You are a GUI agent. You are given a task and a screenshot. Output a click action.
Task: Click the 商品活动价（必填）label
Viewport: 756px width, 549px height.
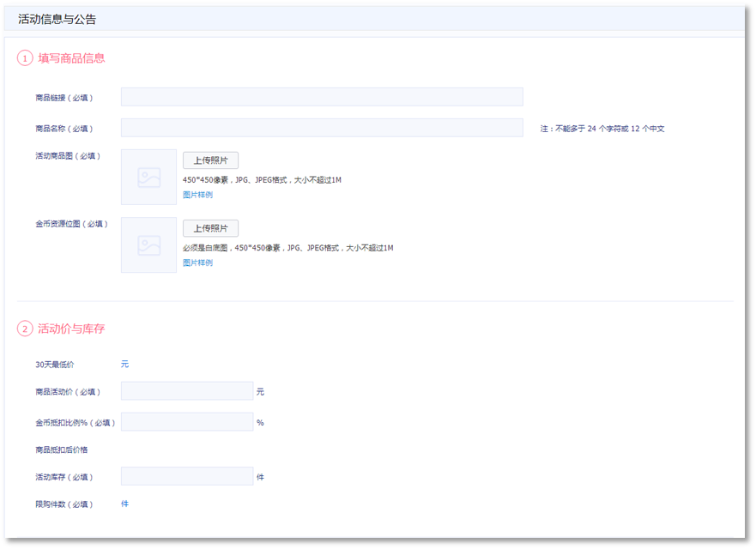tap(68, 392)
